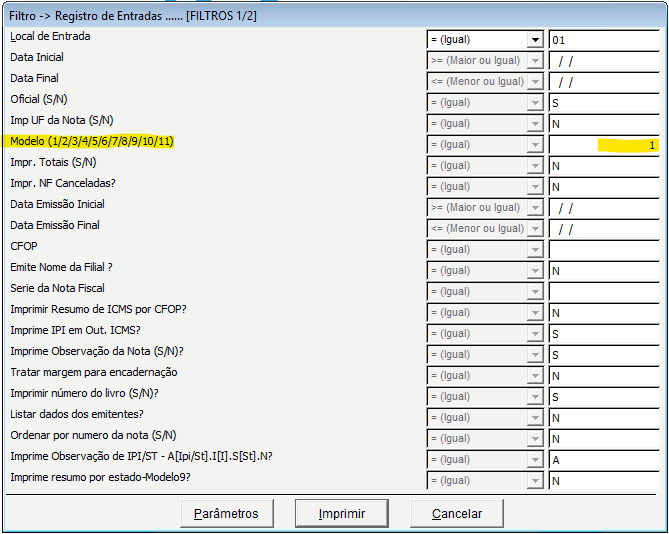
Task: Open the Data Emissão Inicial operator dropdown
Action: [x=485, y=208]
